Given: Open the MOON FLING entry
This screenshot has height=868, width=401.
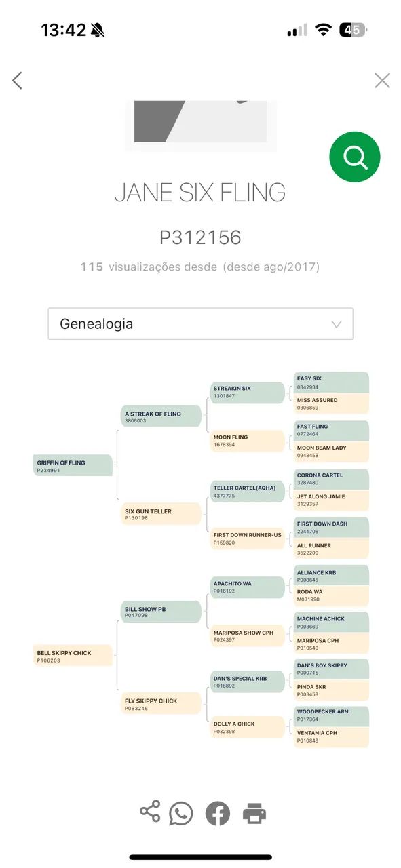Looking at the screenshot, I should tap(247, 441).
